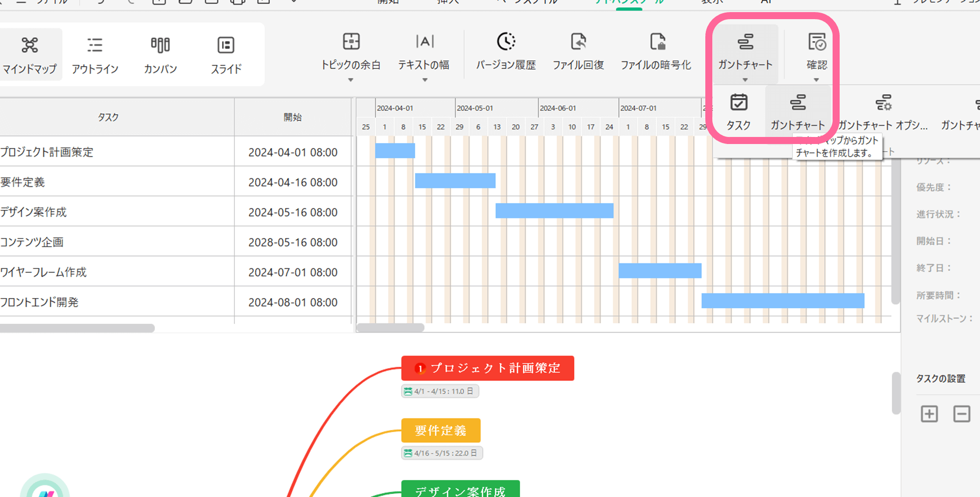Click the 2024-04-01 month header
The image size is (980, 497).
416,108
